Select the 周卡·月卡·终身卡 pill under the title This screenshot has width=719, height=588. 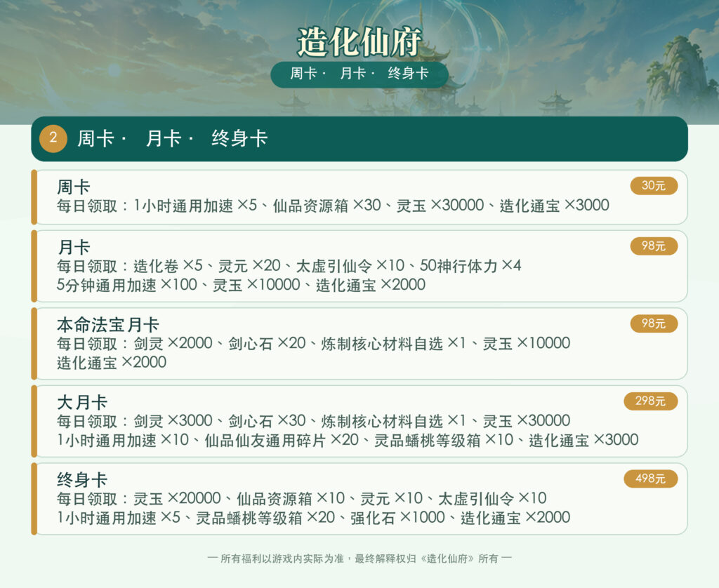pyautogui.click(x=359, y=74)
